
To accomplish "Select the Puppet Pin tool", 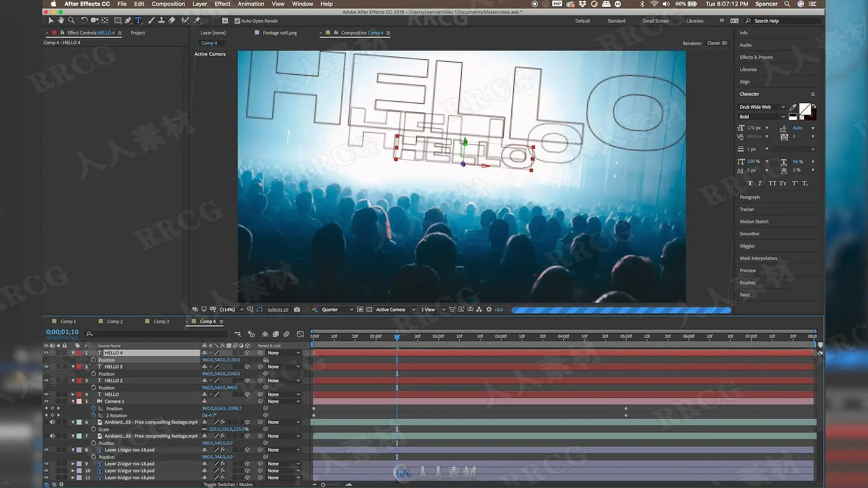I will (197, 20).
